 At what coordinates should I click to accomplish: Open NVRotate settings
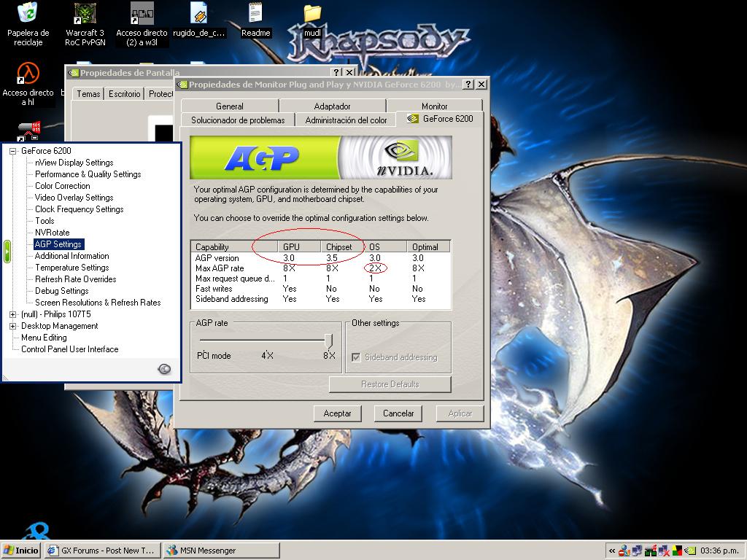(x=53, y=233)
